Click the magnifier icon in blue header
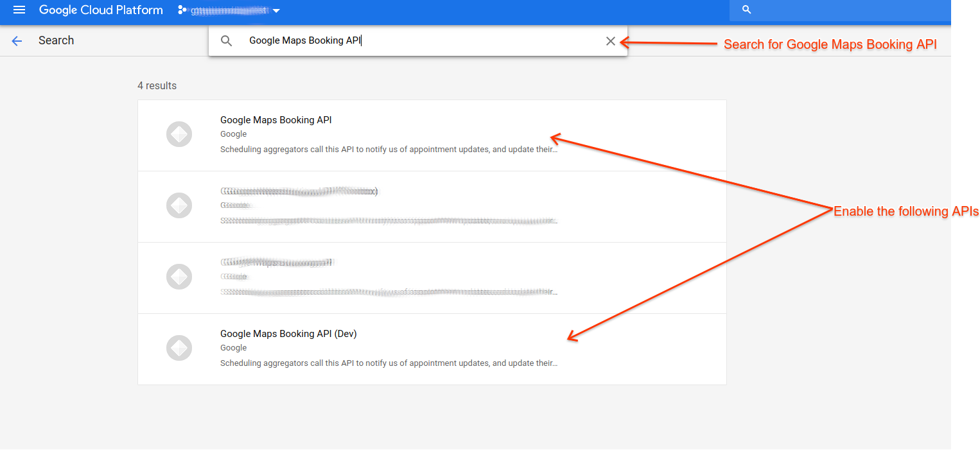980x450 pixels. (x=746, y=10)
